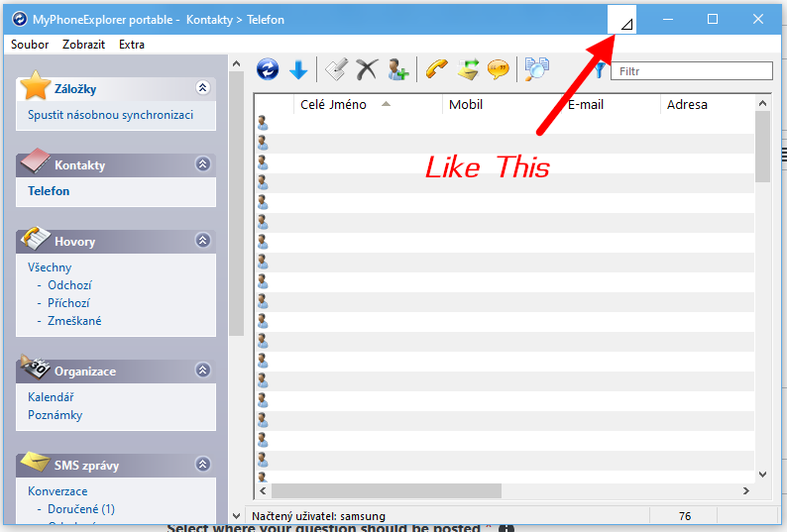The image size is (787, 532).
Task: Click the contact list scroll-left arrow
Action: tap(263, 490)
